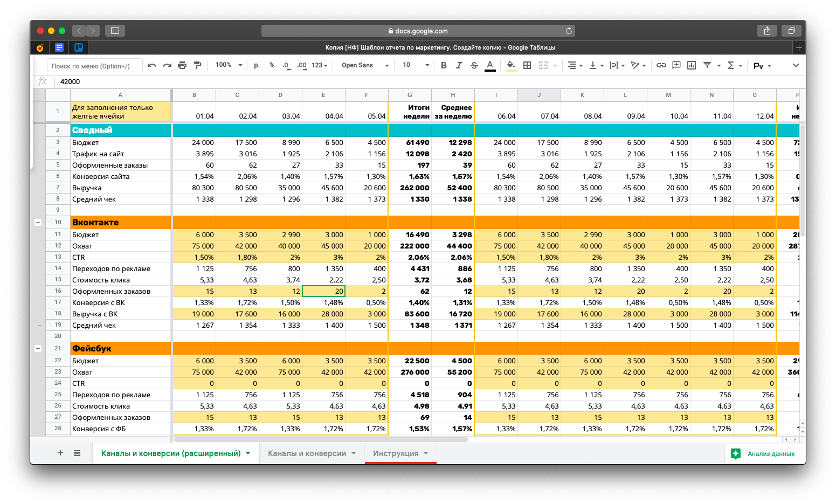The width and height of the screenshot is (836, 504).
Task: Open the yellow fill color picker
Action: pos(510,65)
